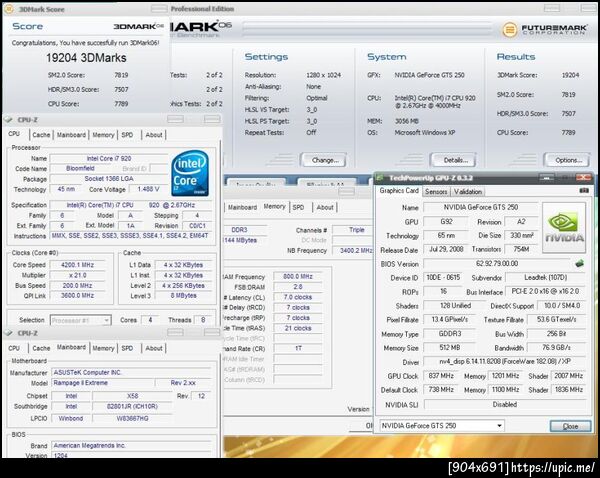Click the DRAM Frequency 800.0 MHz value

coord(298,276)
